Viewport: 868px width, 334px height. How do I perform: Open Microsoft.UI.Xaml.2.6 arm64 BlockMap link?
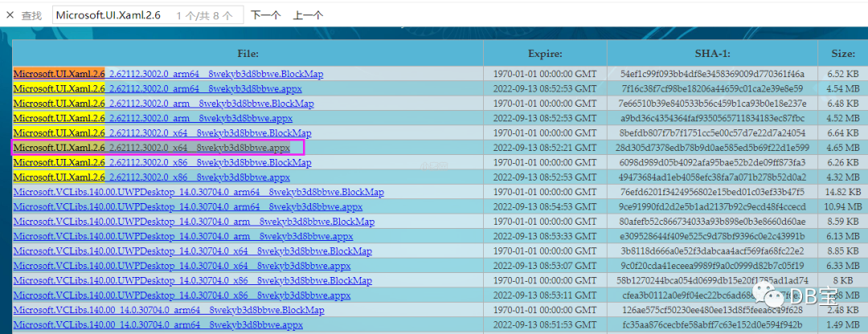point(168,74)
